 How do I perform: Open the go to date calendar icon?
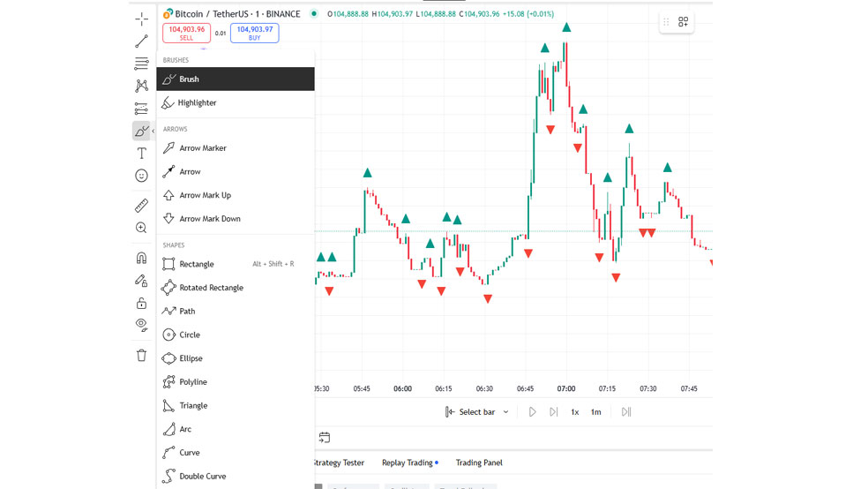pos(325,438)
